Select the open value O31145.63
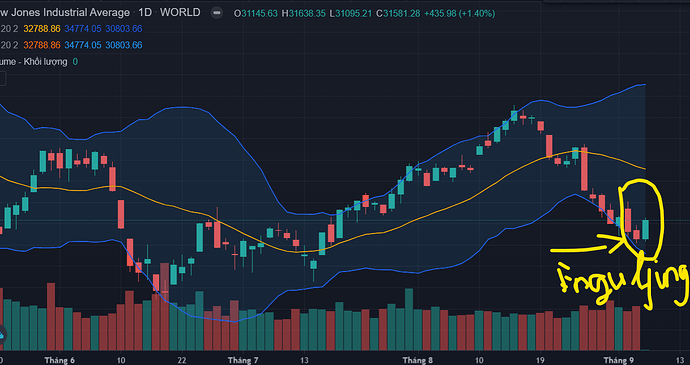 pos(256,14)
